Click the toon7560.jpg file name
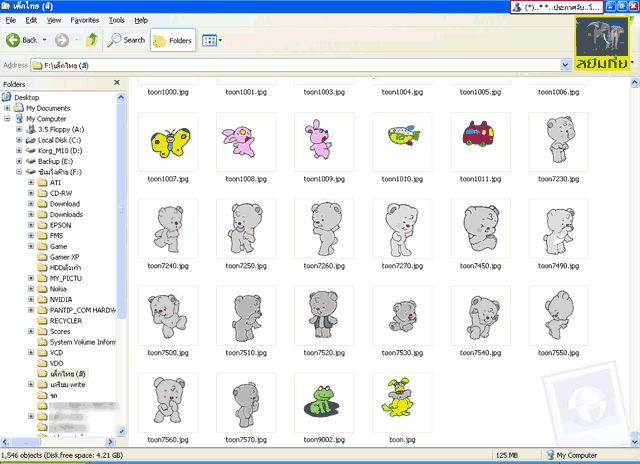This screenshot has height=464, width=640. (x=168, y=440)
